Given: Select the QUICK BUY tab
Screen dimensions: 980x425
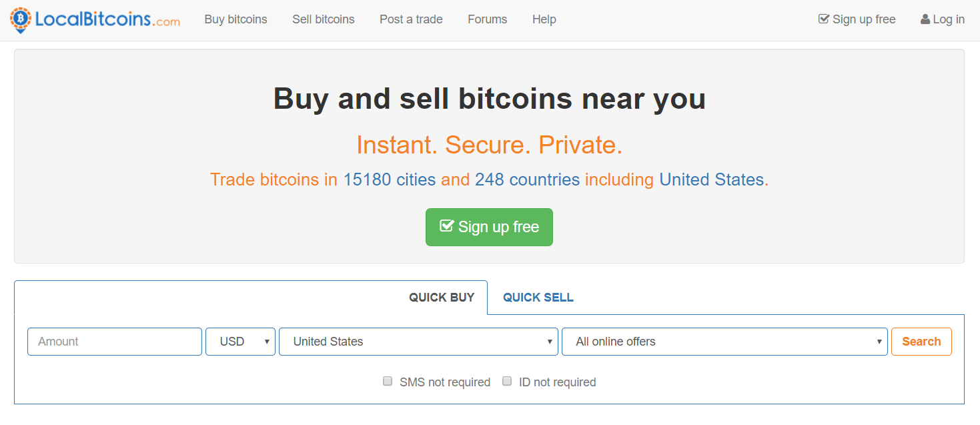Looking at the screenshot, I should (x=442, y=298).
